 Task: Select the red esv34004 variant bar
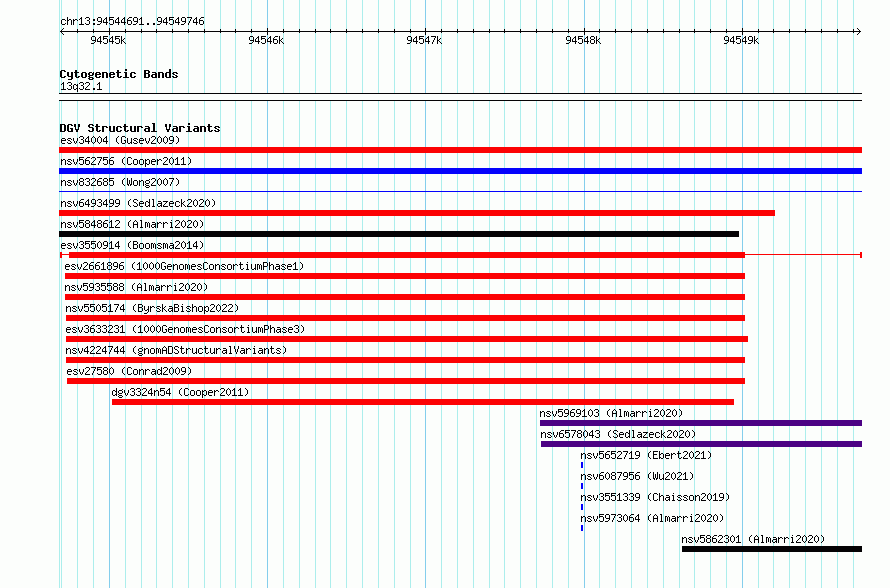coord(460,150)
